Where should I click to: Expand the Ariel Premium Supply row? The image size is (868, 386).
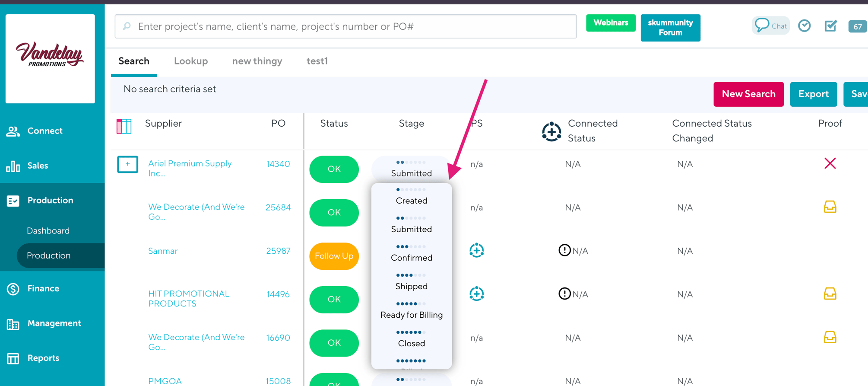127,164
